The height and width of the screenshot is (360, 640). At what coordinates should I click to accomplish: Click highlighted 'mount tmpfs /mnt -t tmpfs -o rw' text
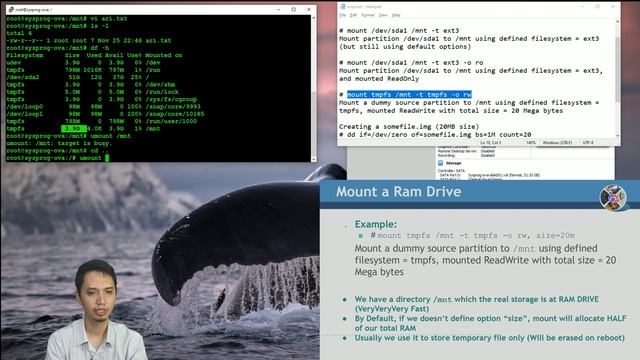tap(409, 94)
